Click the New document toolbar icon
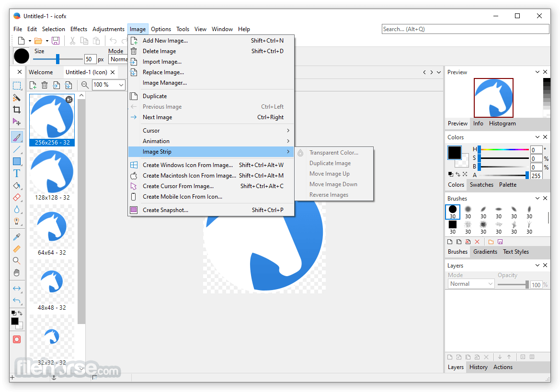This screenshot has width=560, height=392. tap(22, 41)
